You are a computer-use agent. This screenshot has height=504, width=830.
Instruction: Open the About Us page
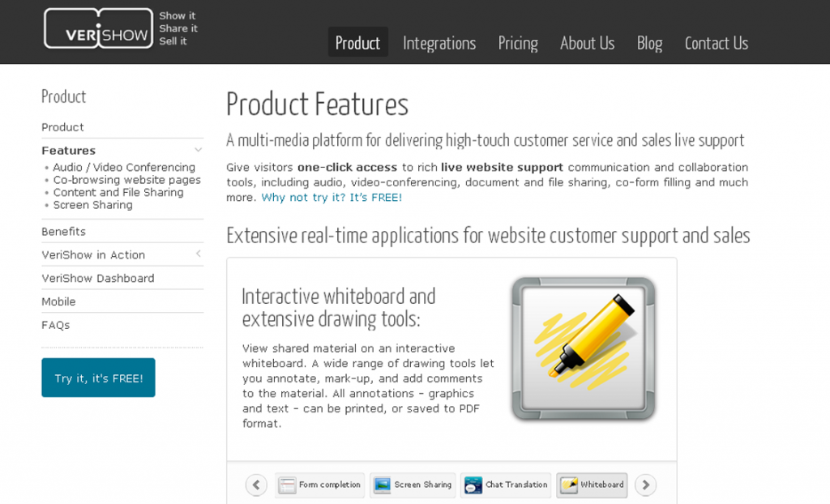tap(587, 43)
